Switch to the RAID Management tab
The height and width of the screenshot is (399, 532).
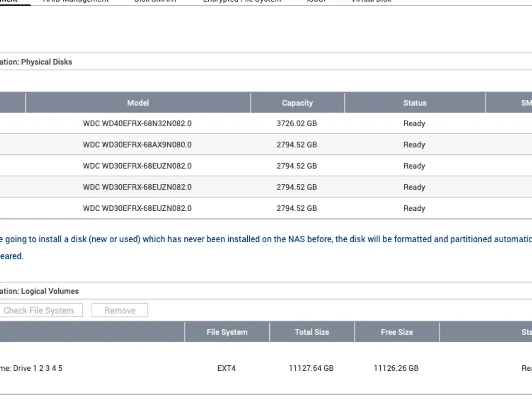point(75,2)
